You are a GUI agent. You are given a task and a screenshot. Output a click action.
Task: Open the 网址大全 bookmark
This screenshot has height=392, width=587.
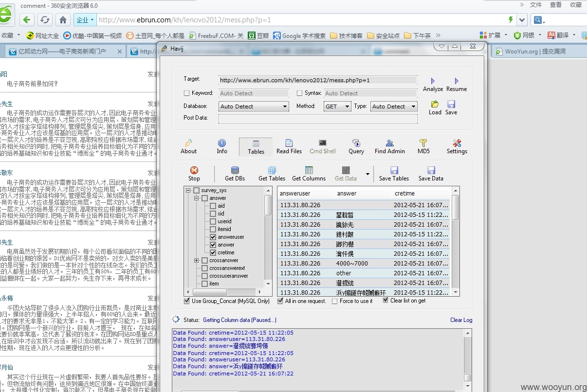(43, 36)
